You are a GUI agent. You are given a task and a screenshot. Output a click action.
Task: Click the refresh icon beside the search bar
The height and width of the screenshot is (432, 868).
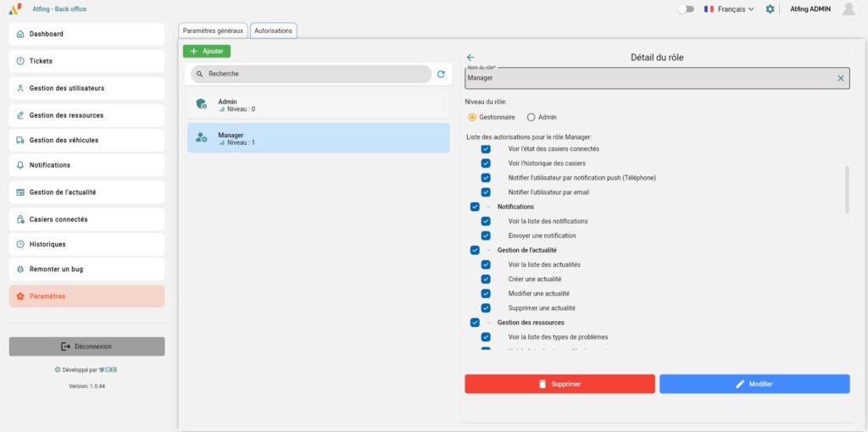click(441, 75)
